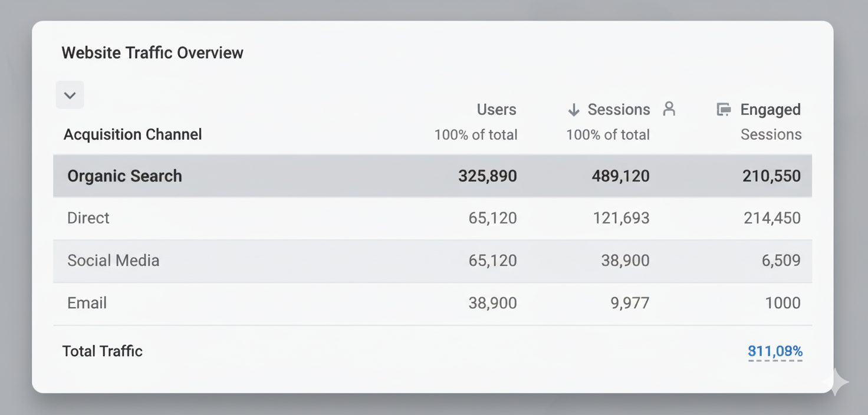Click Email sessions value 9,977
The height and width of the screenshot is (415, 868).
pyautogui.click(x=630, y=303)
